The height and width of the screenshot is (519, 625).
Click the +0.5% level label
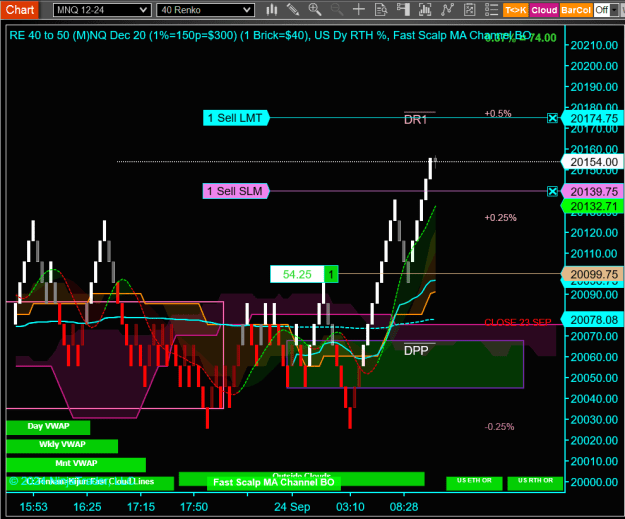click(x=498, y=114)
